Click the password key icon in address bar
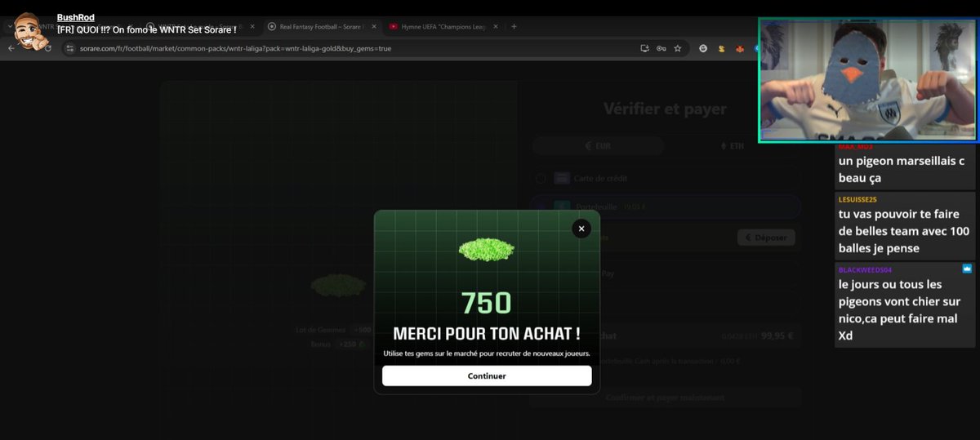This screenshot has width=980, height=440. point(661,48)
